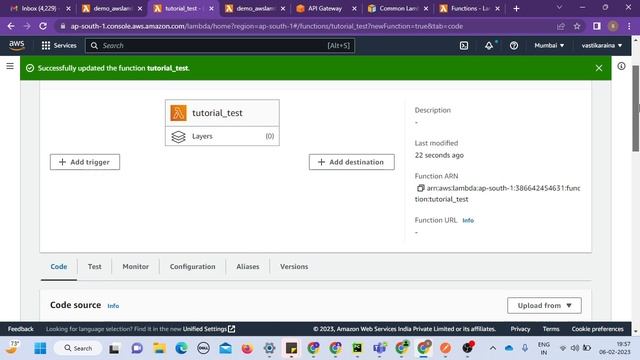The image size is (640, 360).
Task: Open the left navigation hamburger menu
Action: 10,66
